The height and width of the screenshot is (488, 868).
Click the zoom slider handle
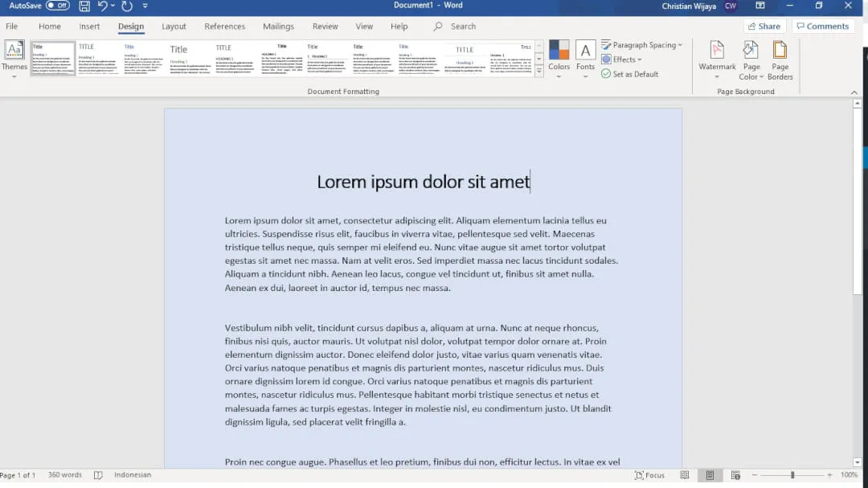(x=792, y=474)
